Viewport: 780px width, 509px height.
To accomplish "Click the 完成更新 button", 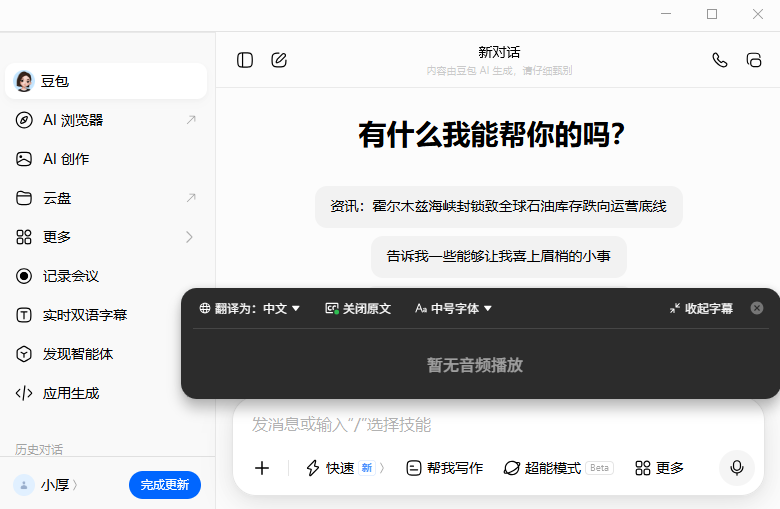I will click(165, 485).
